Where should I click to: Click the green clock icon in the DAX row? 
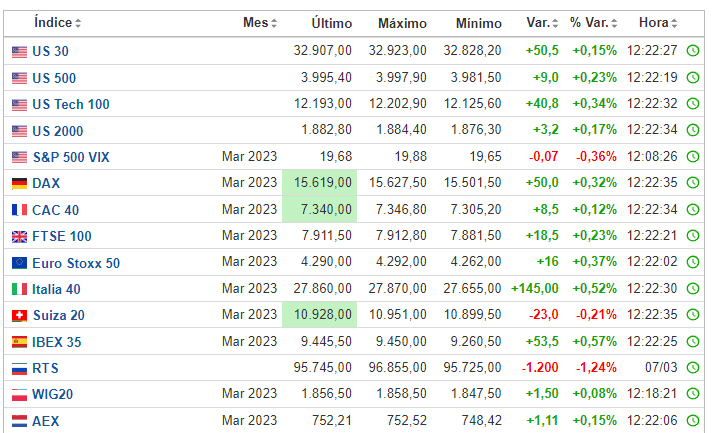point(693,183)
